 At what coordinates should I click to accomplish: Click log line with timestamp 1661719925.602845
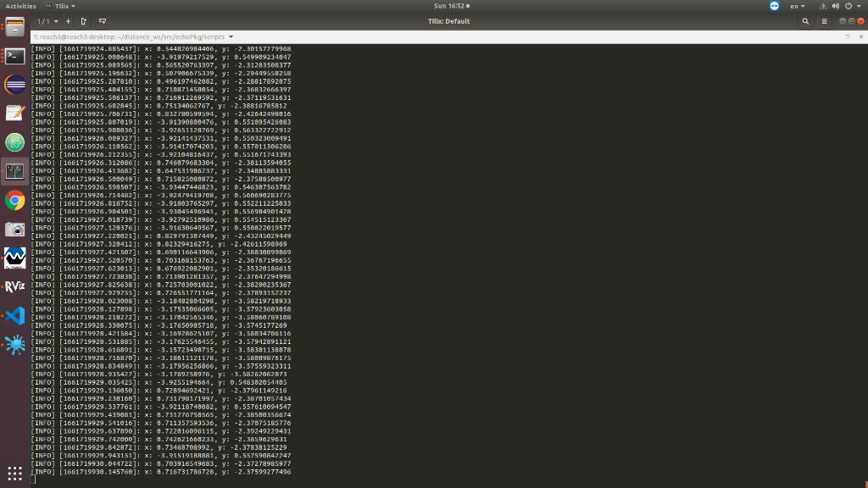pos(159,106)
